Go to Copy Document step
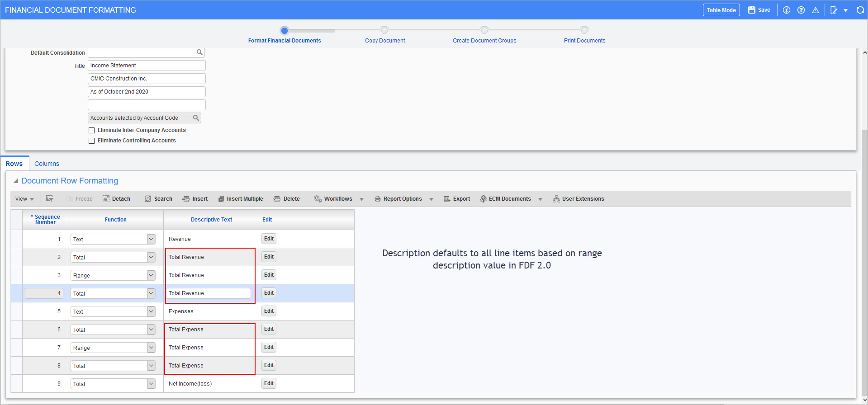868x405 pixels. [x=385, y=41]
